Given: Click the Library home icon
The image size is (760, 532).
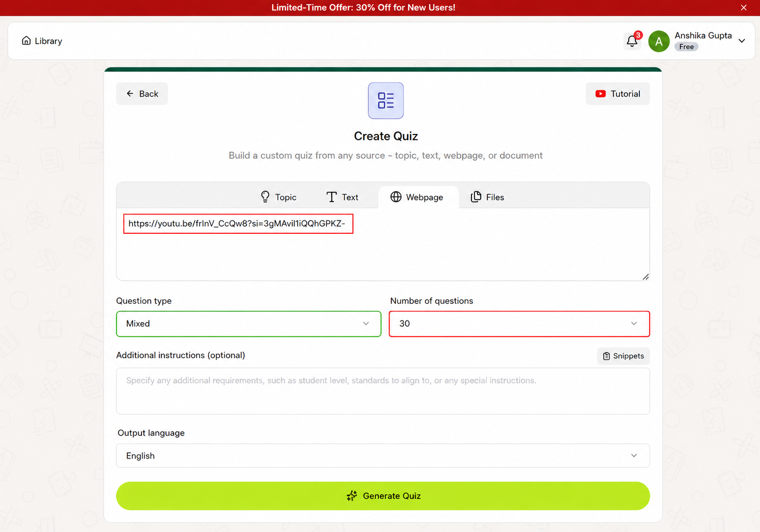Looking at the screenshot, I should click(26, 41).
